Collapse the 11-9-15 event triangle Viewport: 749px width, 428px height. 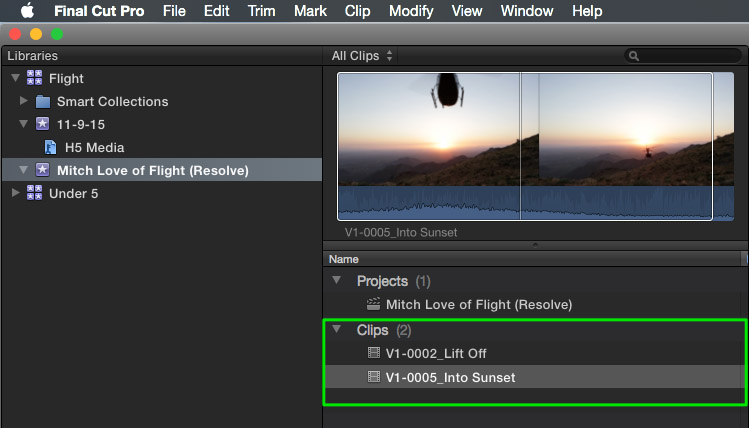[x=23, y=124]
